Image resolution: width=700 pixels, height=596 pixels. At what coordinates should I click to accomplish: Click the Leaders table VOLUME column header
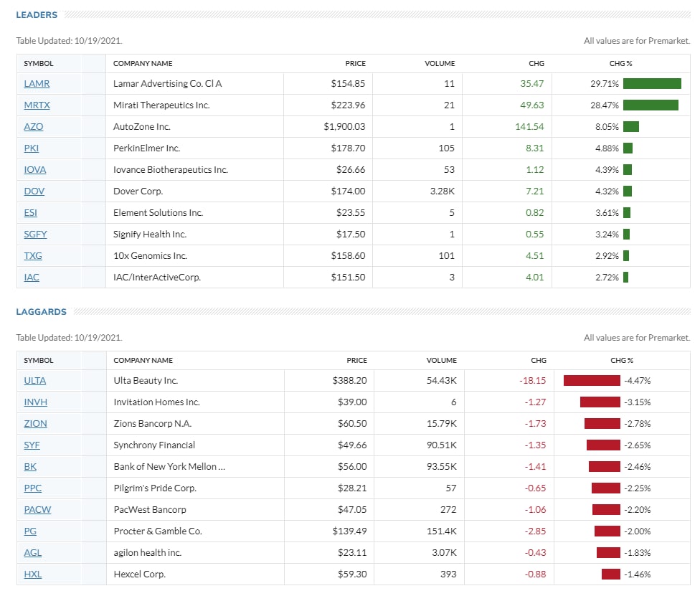tap(440, 63)
